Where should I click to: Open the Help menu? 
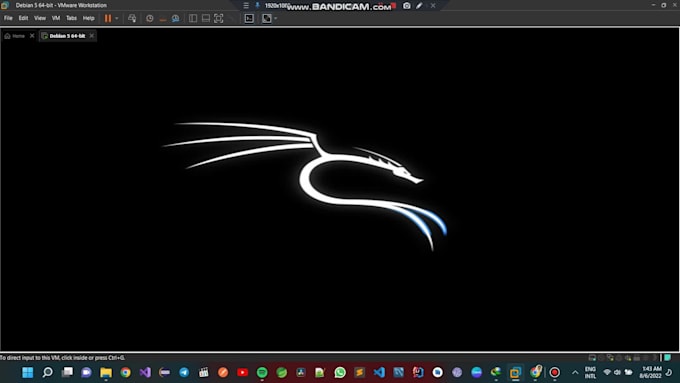88,18
